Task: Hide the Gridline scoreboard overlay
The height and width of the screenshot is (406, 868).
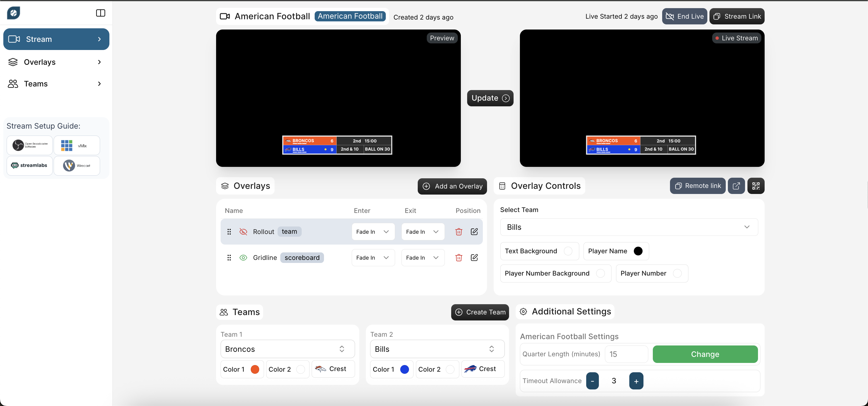Action: (x=243, y=258)
